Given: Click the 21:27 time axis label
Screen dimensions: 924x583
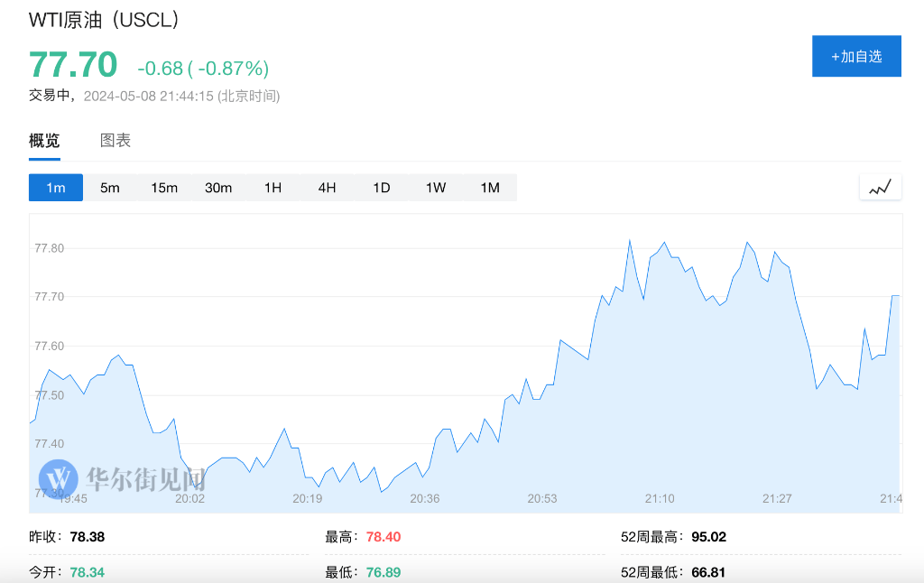Looking at the screenshot, I should point(777,499).
